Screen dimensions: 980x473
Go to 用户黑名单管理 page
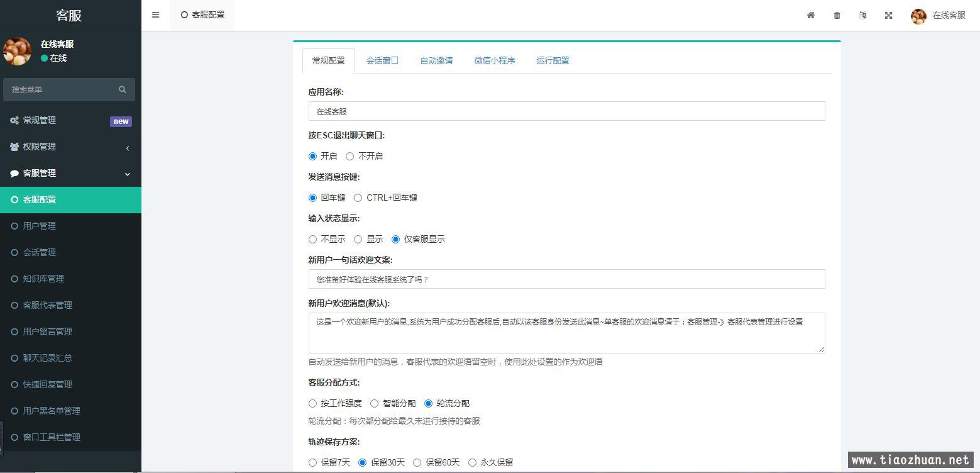point(52,411)
